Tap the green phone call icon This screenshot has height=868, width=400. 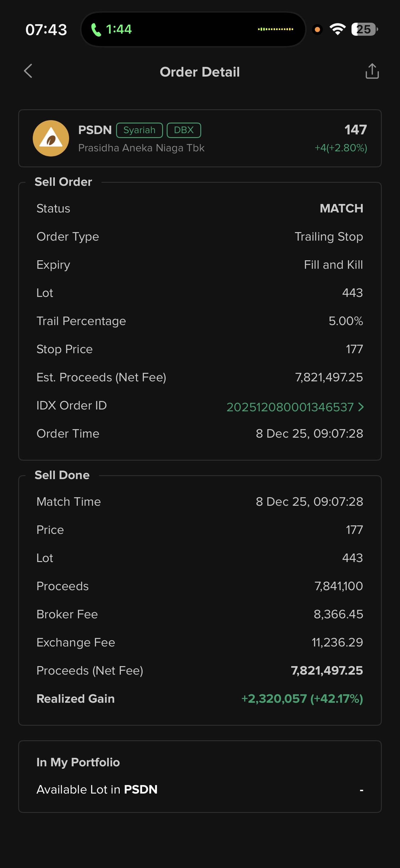(96, 30)
